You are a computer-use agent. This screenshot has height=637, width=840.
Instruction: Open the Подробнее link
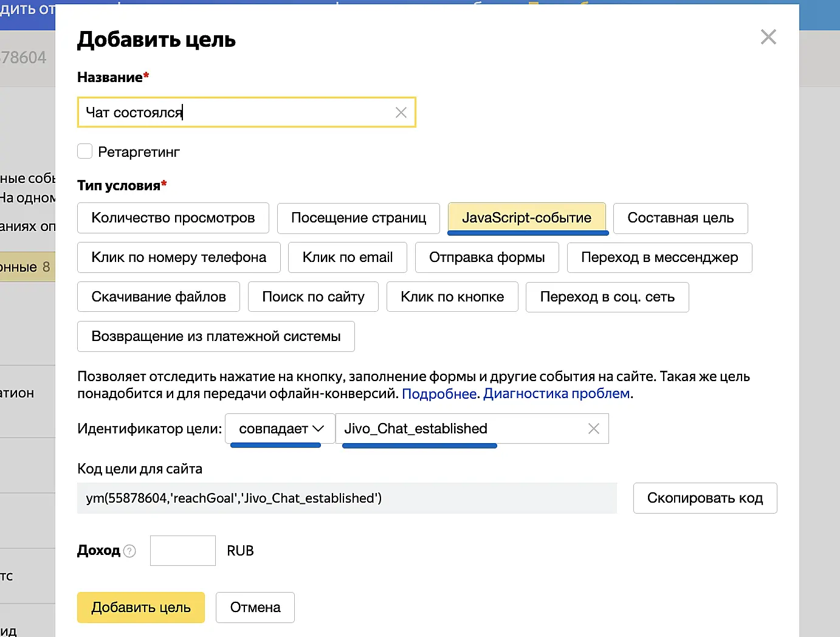tap(439, 394)
